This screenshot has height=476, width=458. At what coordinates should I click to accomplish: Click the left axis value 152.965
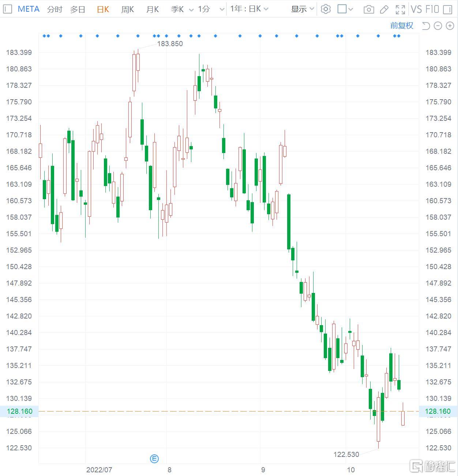point(19,250)
